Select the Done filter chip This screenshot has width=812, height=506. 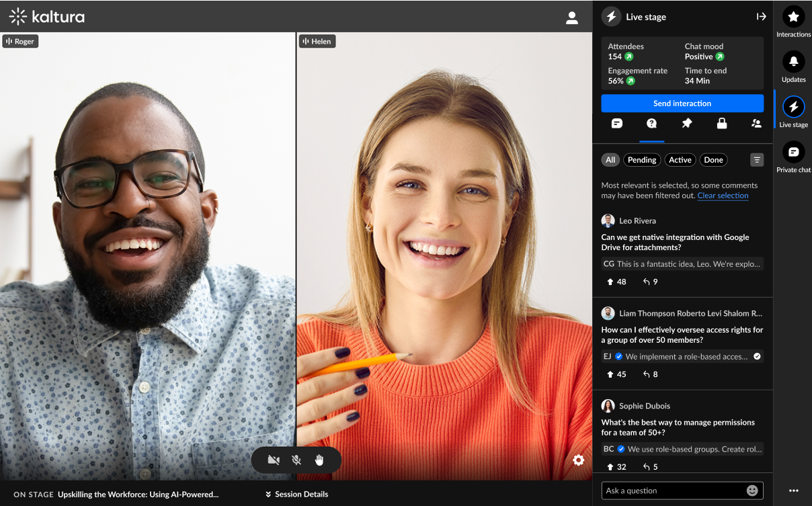[713, 160]
